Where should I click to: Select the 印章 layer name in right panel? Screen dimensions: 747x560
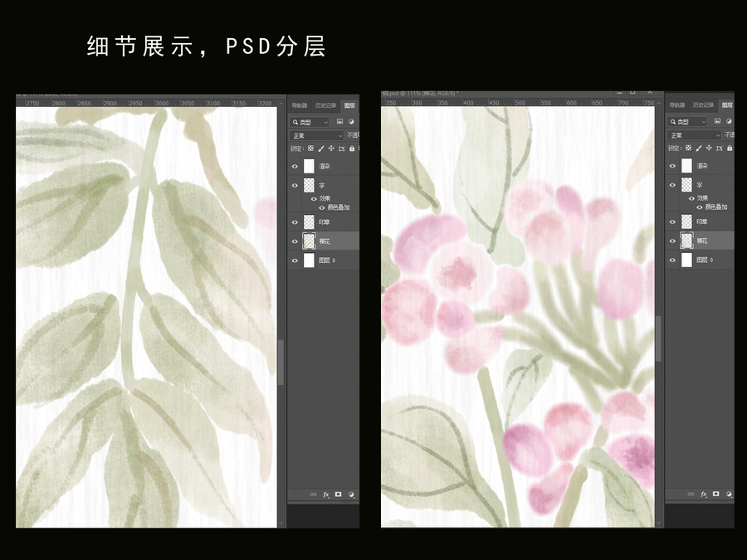click(x=702, y=222)
